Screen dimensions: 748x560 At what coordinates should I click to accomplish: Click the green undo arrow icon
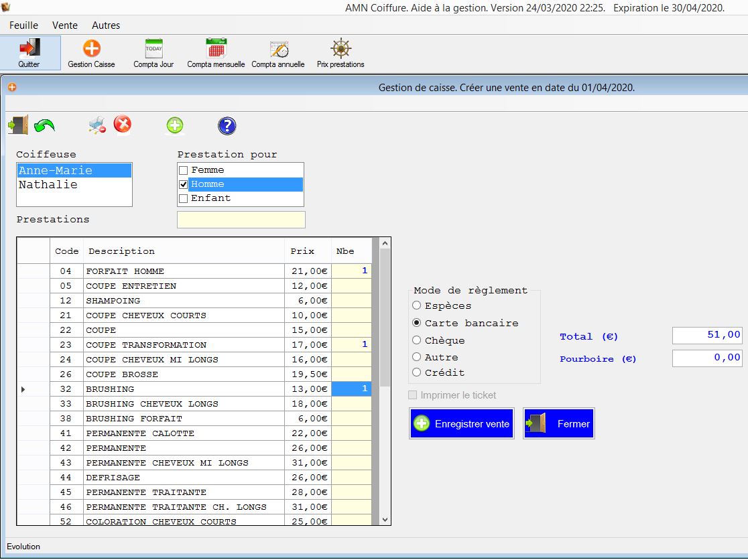pos(45,125)
